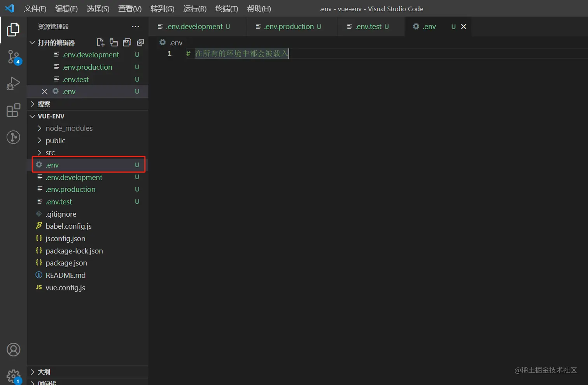Expand the public folder

click(39, 140)
